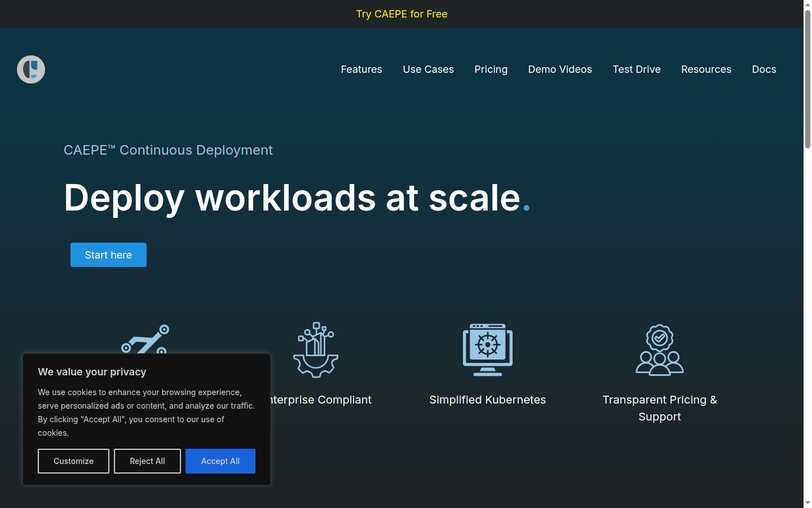Open the Resources menu item
812x508 pixels.
706,69
